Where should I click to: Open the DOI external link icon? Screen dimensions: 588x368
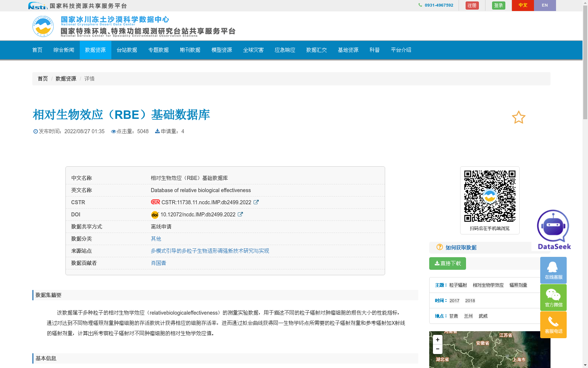coord(240,214)
